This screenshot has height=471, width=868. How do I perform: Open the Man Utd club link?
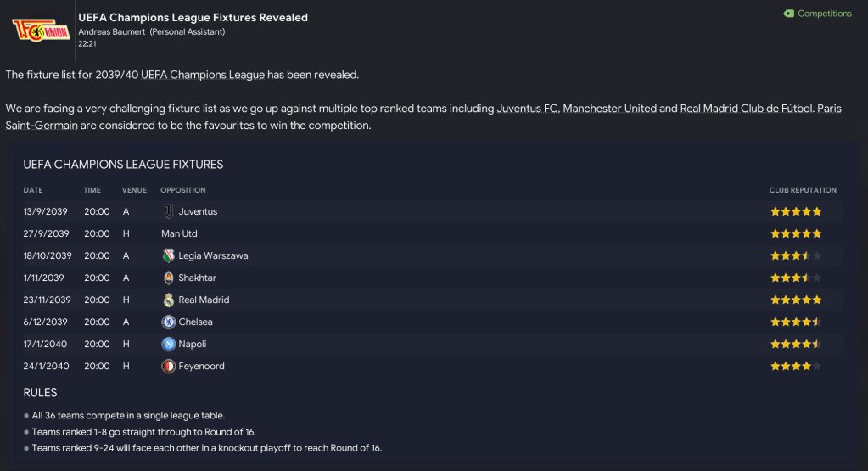pyautogui.click(x=179, y=233)
